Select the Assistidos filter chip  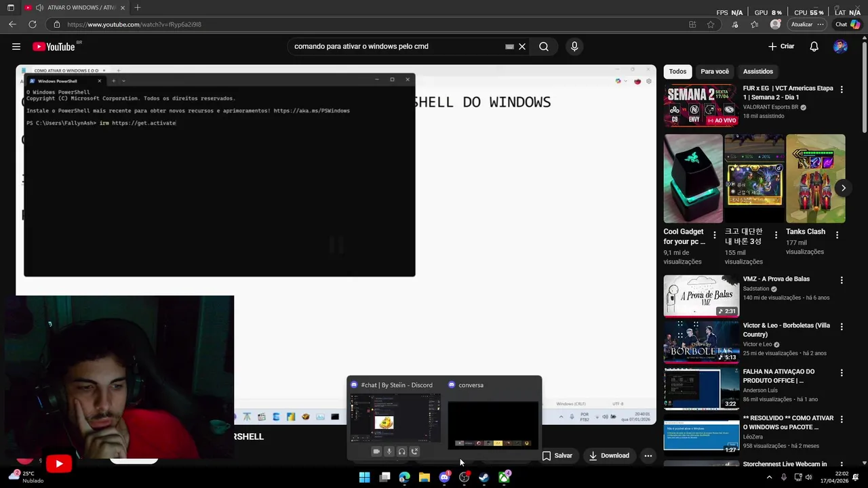758,71
